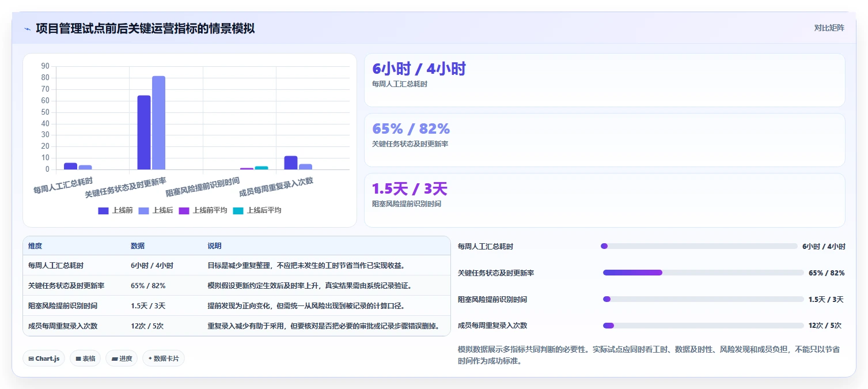Click progress value 65% / 82% on right

[827, 273]
